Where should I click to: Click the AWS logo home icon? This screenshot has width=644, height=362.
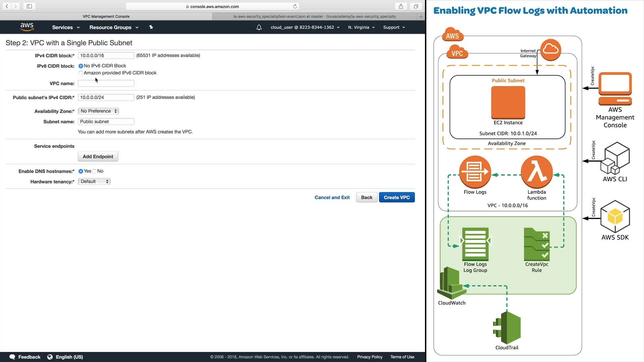27,27
